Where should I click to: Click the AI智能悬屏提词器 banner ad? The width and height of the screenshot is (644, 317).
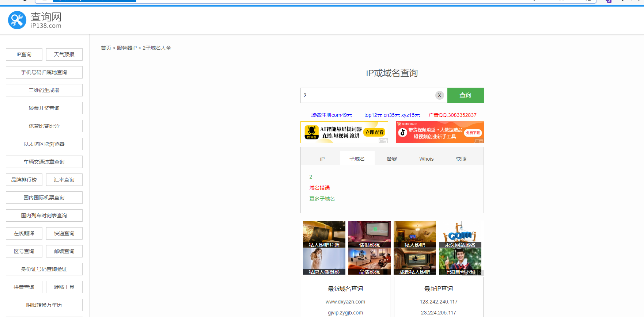tap(344, 132)
